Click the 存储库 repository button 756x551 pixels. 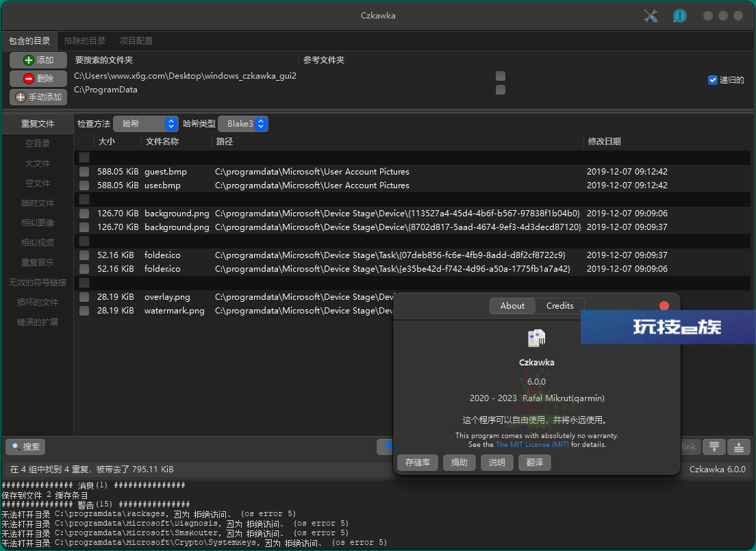[x=418, y=463]
